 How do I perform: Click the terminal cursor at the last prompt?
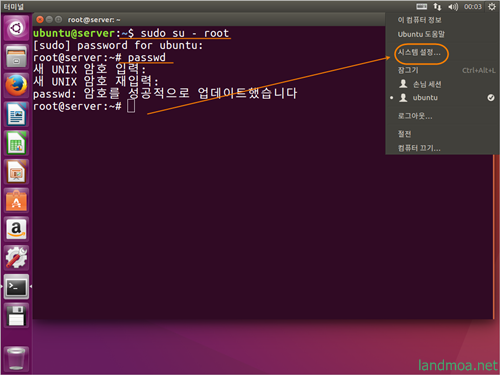point(131,106)
